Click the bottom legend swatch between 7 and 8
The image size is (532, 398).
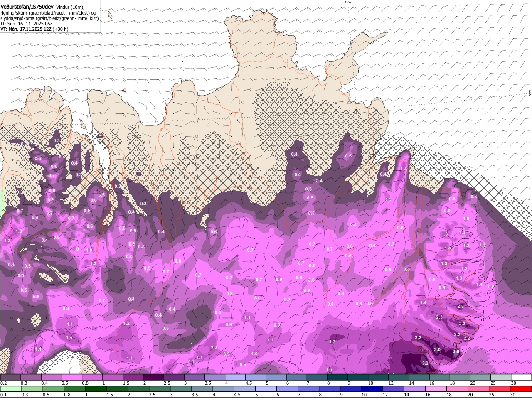point(308,389)
